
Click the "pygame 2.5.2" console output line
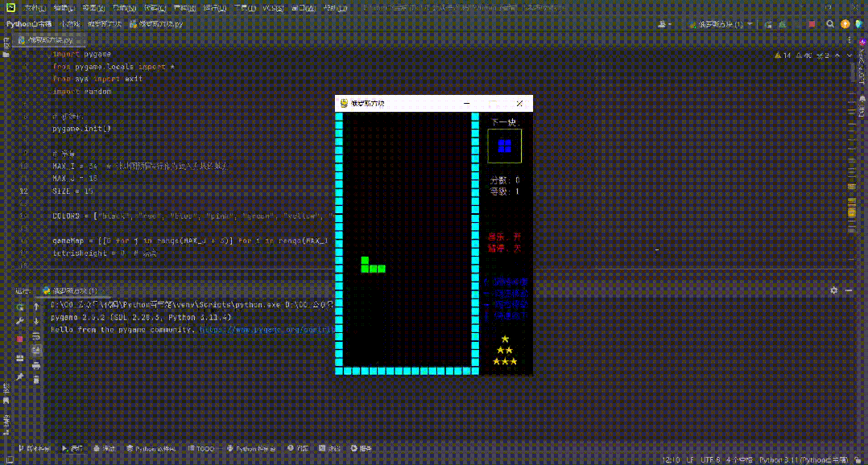[141, 317]
